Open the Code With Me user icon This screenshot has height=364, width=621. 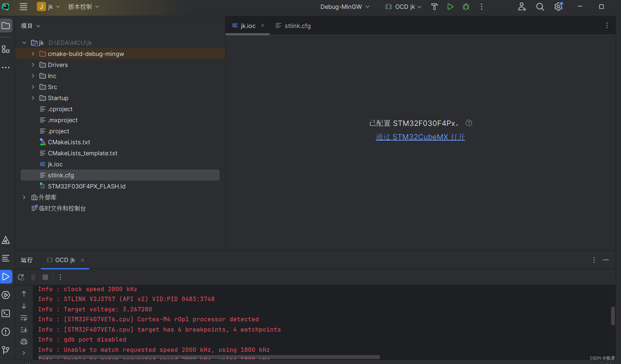click(x=522, y=7)
